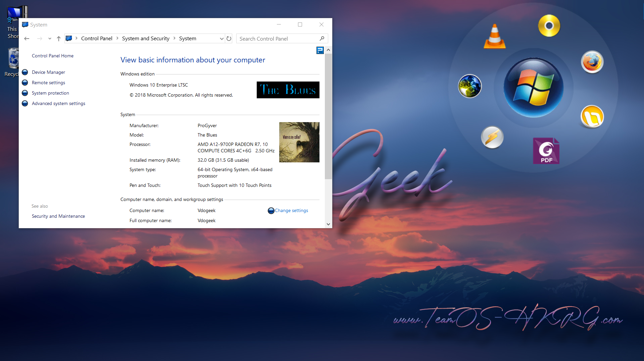Refresh the System control panel page
The width and height of the screenshot is (644, 361).
[229, 39]
